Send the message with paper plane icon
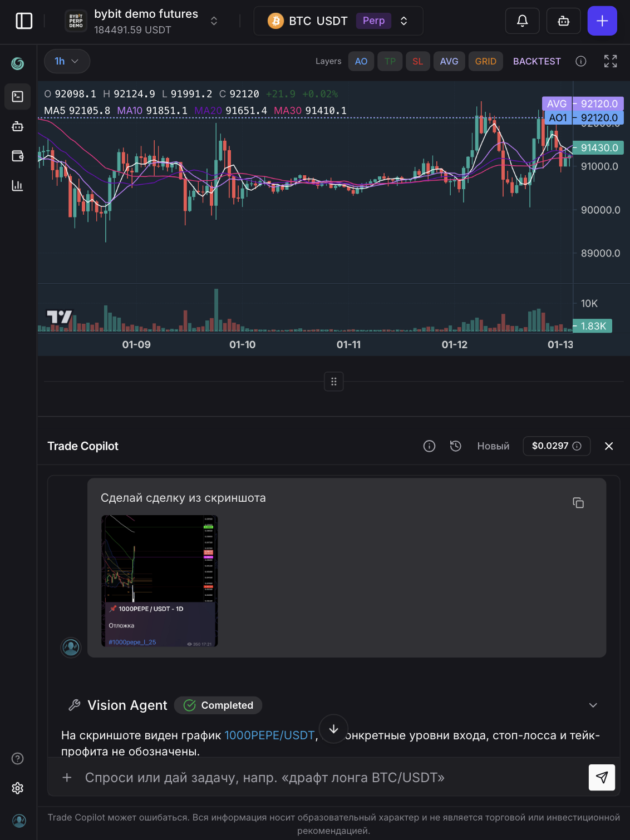Screen dimensions: 630x840 602,777
